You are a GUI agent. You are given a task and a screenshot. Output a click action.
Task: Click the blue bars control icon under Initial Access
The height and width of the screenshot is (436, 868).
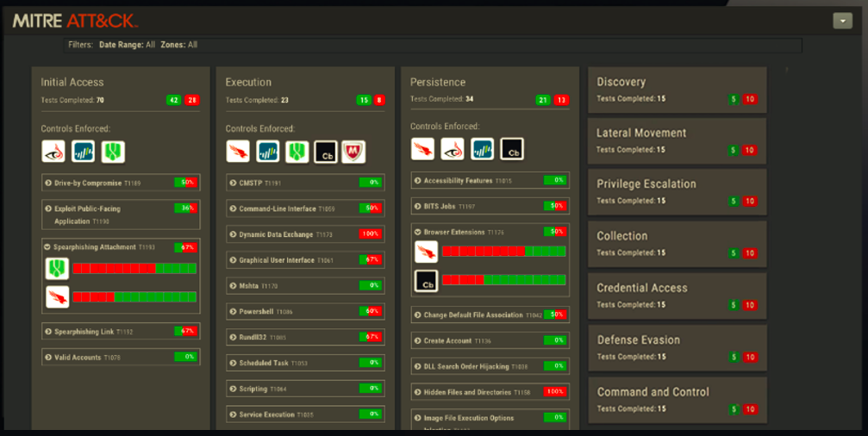tap(83, 151)
